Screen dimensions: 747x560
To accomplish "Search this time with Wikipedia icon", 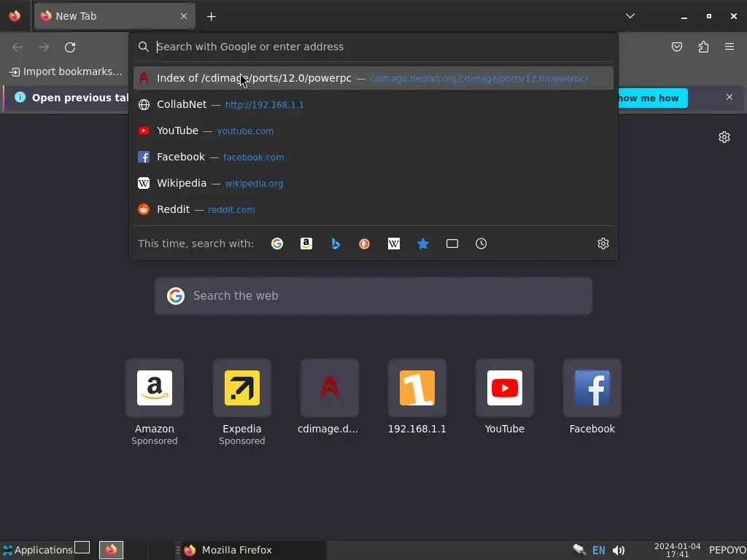I will pos(393,244).
